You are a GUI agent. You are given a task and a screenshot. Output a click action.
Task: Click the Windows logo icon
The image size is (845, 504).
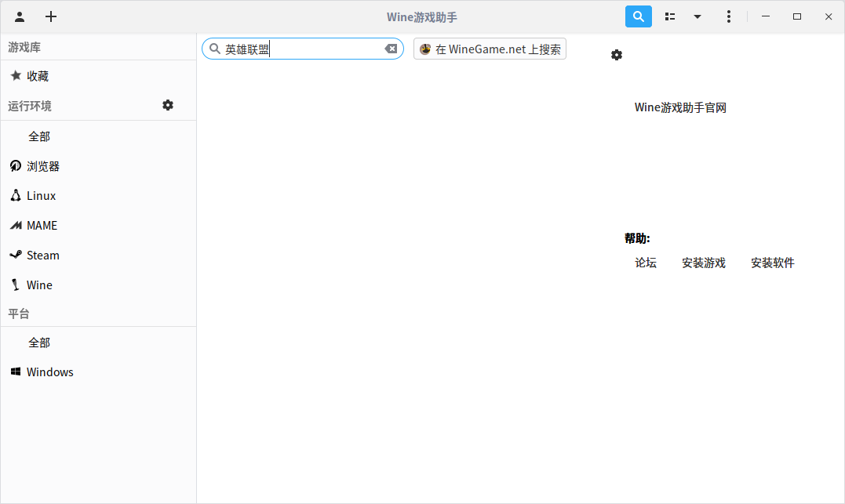[x=16, y=372]
